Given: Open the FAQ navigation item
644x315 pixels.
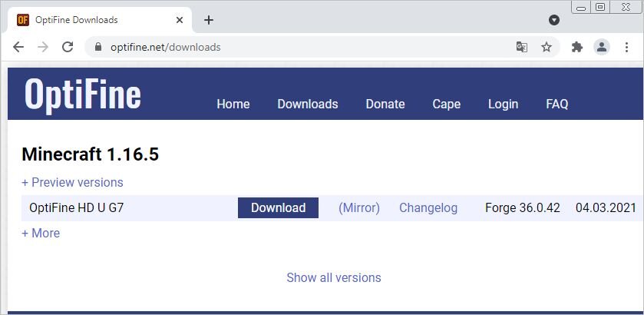Looking at the screenshot, I should pos(557,104).
